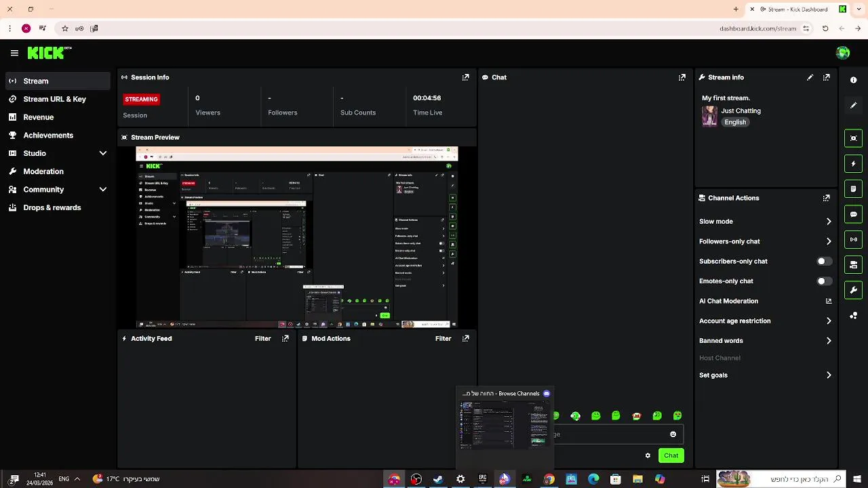Image resolution: width=868 pixels, height=488 pixels.
Task: Toggle the stream preview widget icon in sidebar
Action: (853, 138)
